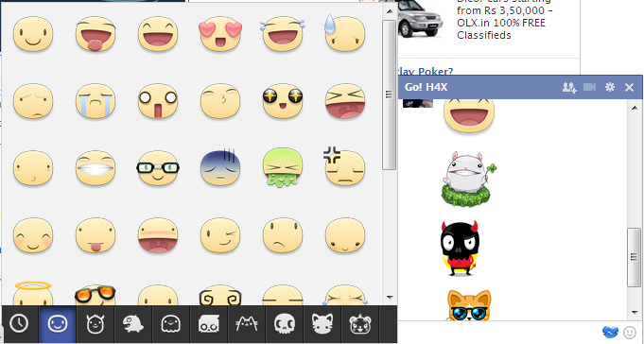Viewport: 644px width, 344px height.
Task: Open Go! H4X chat title link
Action: click(x=426, y=87)
